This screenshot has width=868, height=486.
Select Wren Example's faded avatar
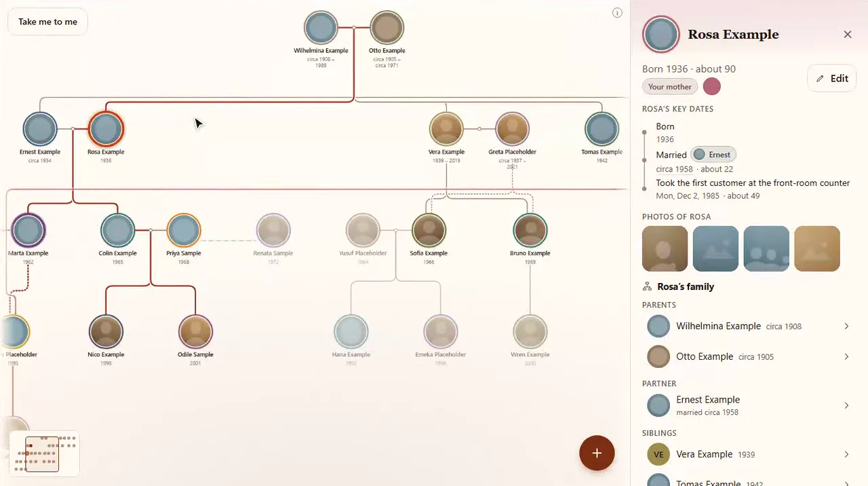tap(530, 331)
